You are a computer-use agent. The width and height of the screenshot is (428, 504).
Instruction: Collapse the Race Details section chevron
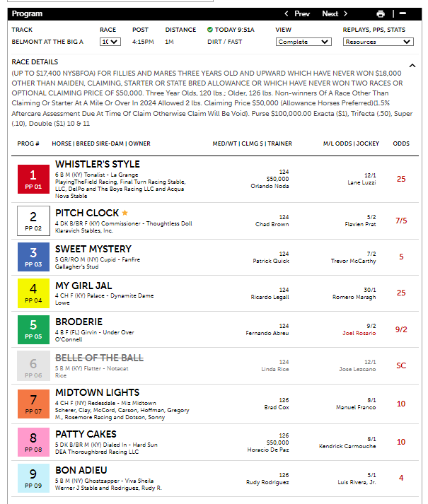coord(412,66)
